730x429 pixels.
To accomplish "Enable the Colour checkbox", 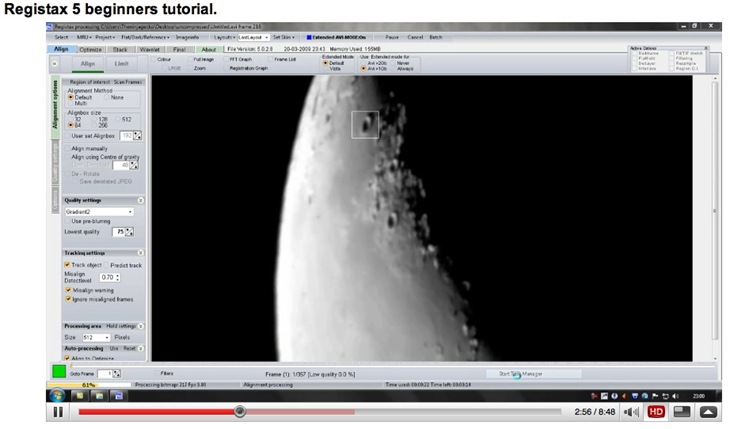I will click(154, 59).
